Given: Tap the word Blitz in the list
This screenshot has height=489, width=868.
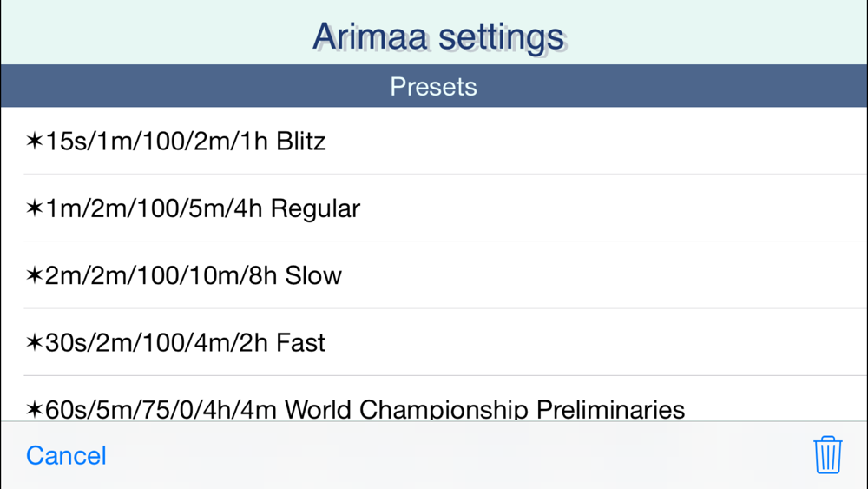Looking at the screenshot, I should click(x=300, y=142).
